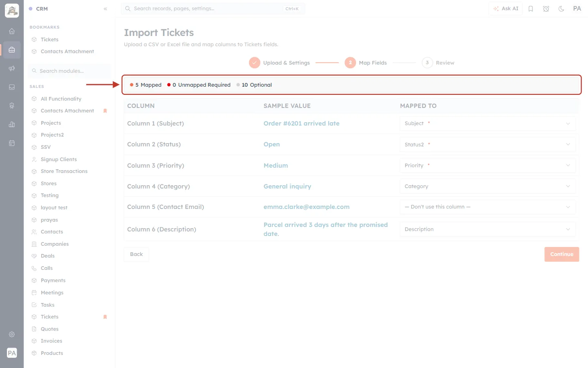
Task: Open the bar chart reports icon in the left rail
Action: click(12, 124)
